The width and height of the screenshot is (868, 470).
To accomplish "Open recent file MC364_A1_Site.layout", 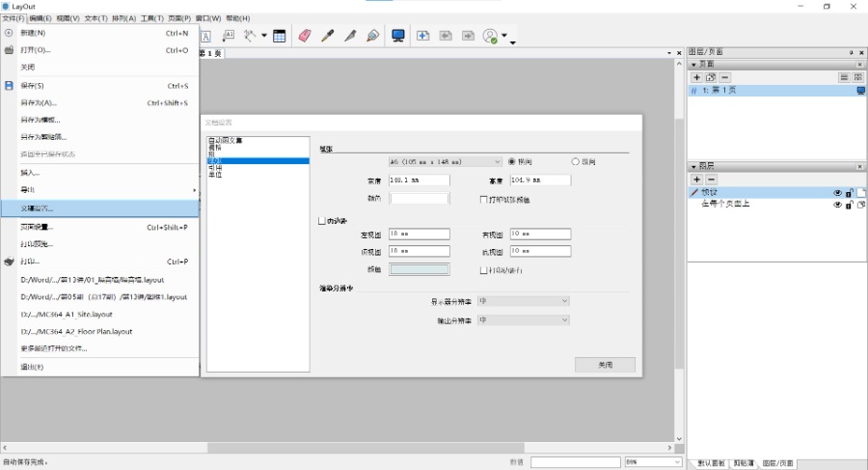I will [x=100, y=315].
